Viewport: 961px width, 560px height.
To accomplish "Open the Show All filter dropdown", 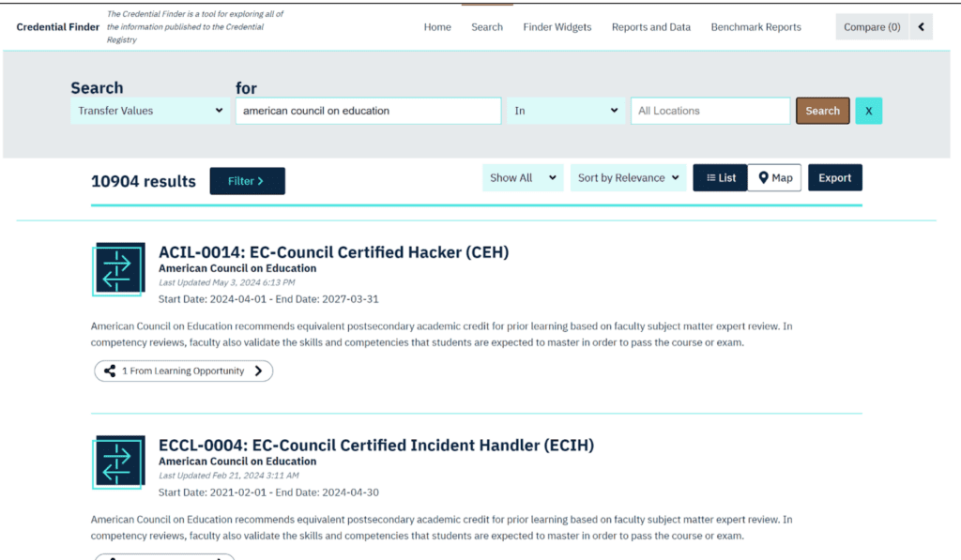I will pyautogui.click(x=522, y=177).
